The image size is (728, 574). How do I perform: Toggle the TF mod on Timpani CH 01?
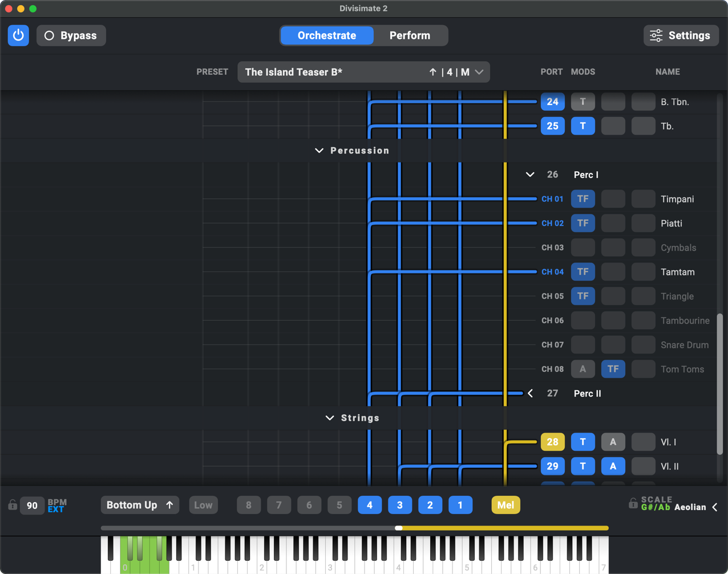point(583,199)
